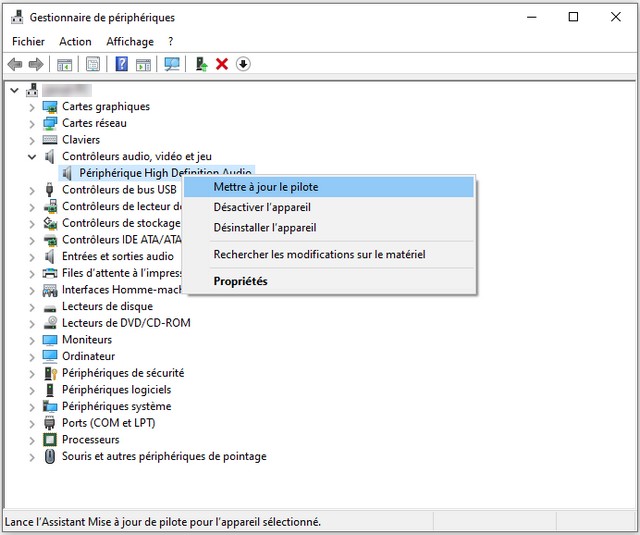640x535 pixels.
Task: Select Désactiver l'appareil from context menu
Action: [x=268, y=207]
